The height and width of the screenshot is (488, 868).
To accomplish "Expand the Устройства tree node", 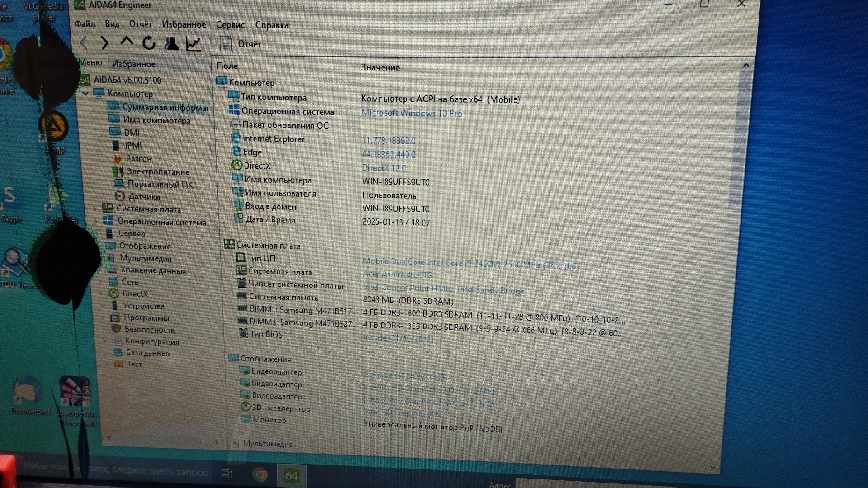I will (x=102, y=305).
